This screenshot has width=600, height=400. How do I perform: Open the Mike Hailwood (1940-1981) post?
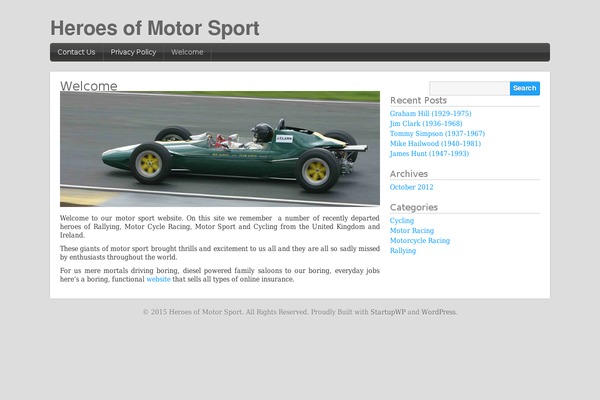point(435,144)
